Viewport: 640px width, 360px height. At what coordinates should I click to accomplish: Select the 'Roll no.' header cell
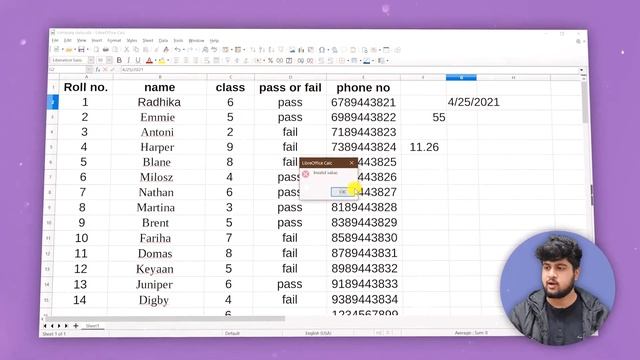(x=86, y=87)
